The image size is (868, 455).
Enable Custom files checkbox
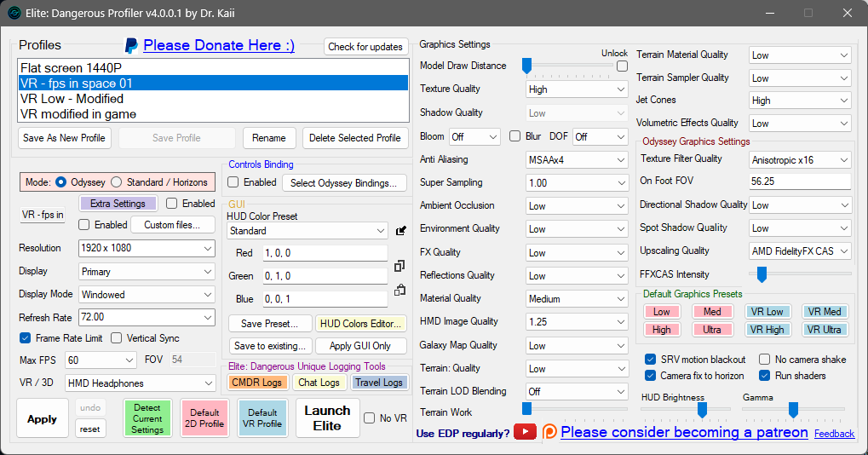point(84,225)
